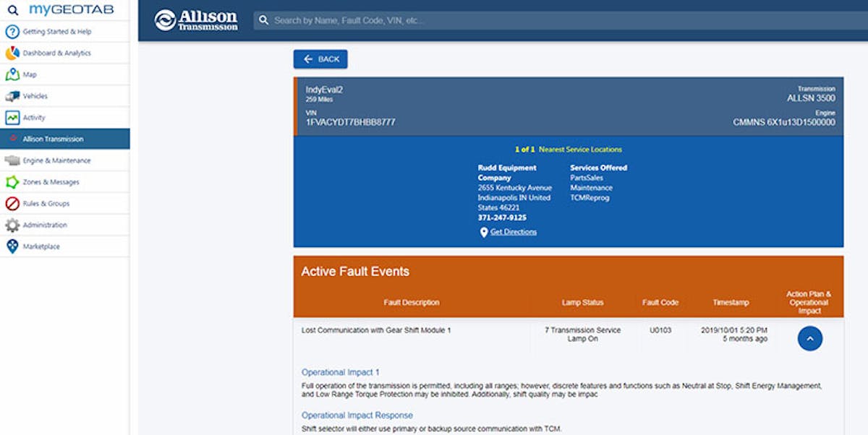This screenshot has height=435, width=868.
Task: Click the Get Directions link
Action: click(514, 231)
